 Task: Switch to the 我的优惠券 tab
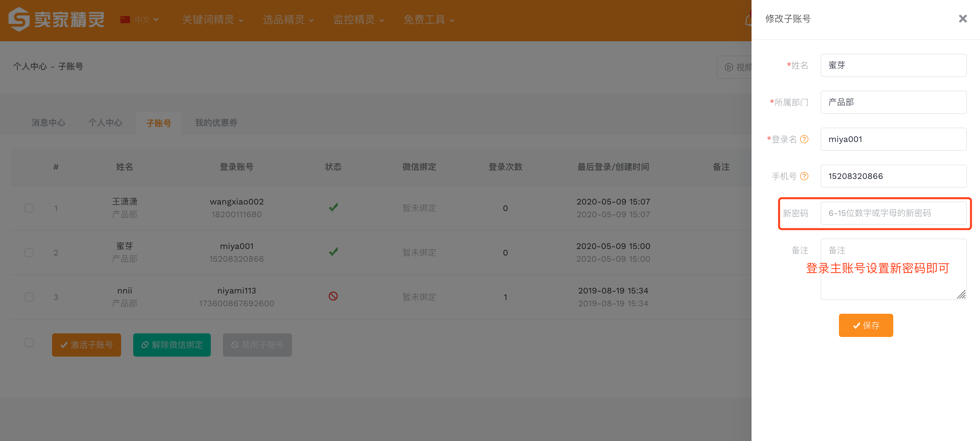216,123
